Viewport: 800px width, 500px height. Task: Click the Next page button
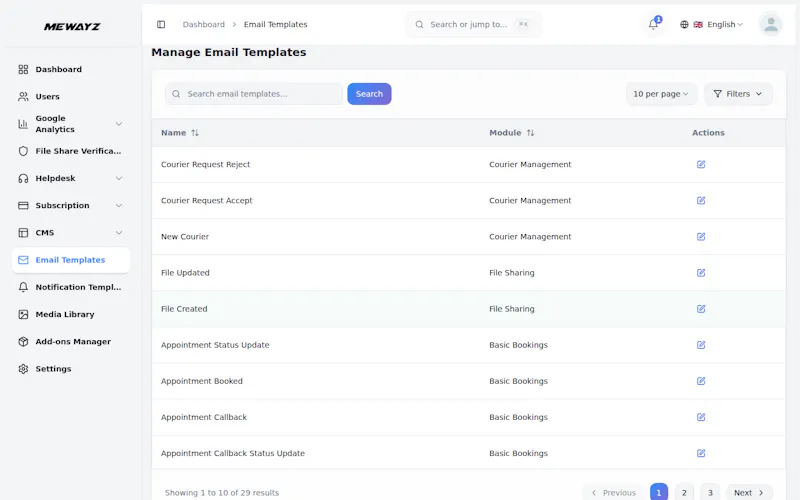tap(748, 492)
